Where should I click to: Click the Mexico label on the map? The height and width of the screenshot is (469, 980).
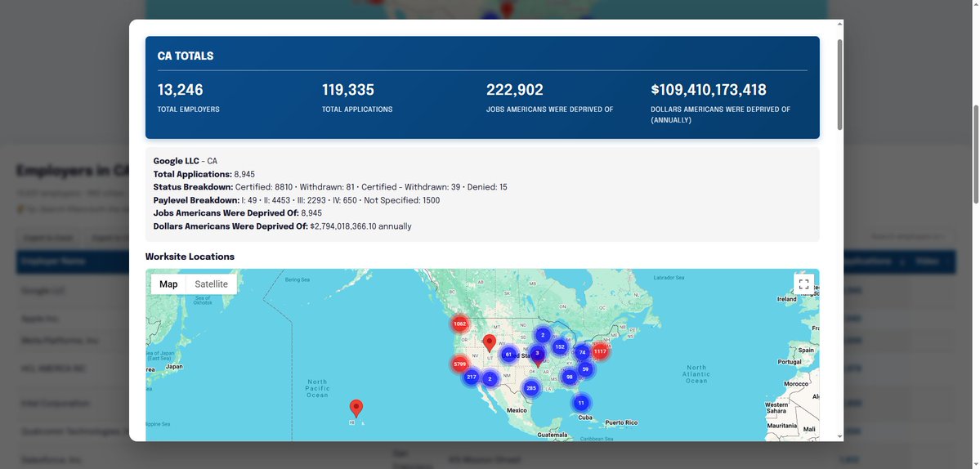(517, 410)
